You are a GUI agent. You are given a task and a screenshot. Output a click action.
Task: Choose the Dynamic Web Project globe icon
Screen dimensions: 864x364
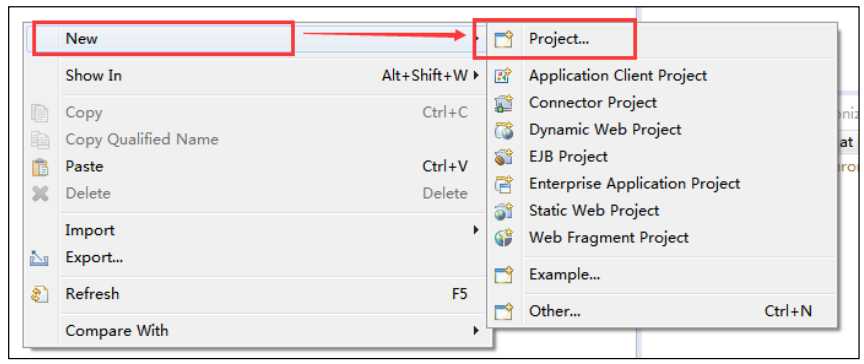(504, 130)
